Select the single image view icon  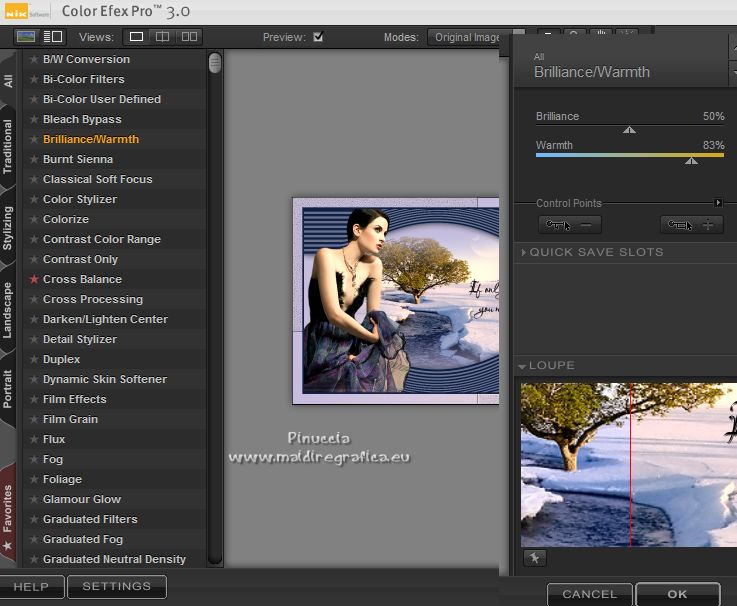click(136, 37)
